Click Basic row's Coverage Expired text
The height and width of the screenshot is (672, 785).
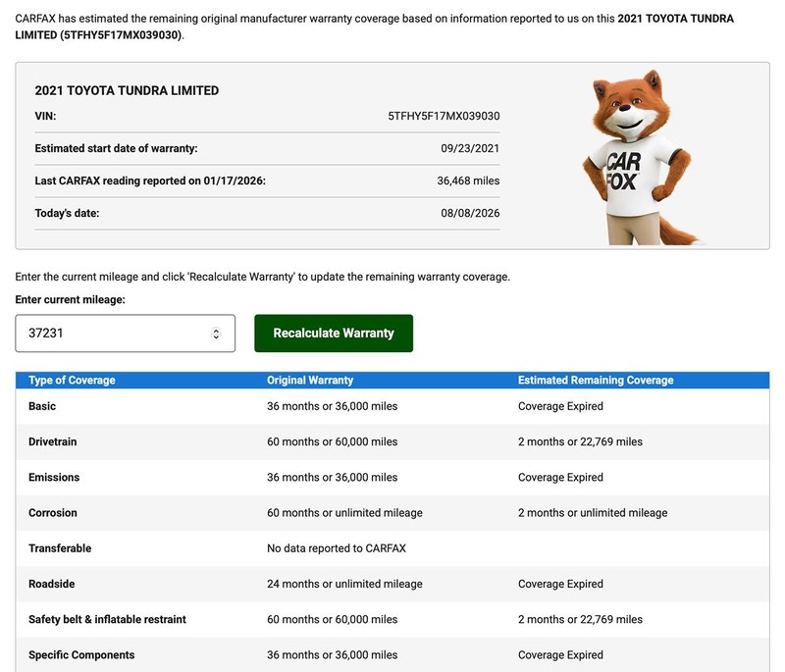click(x=560, y=406)
